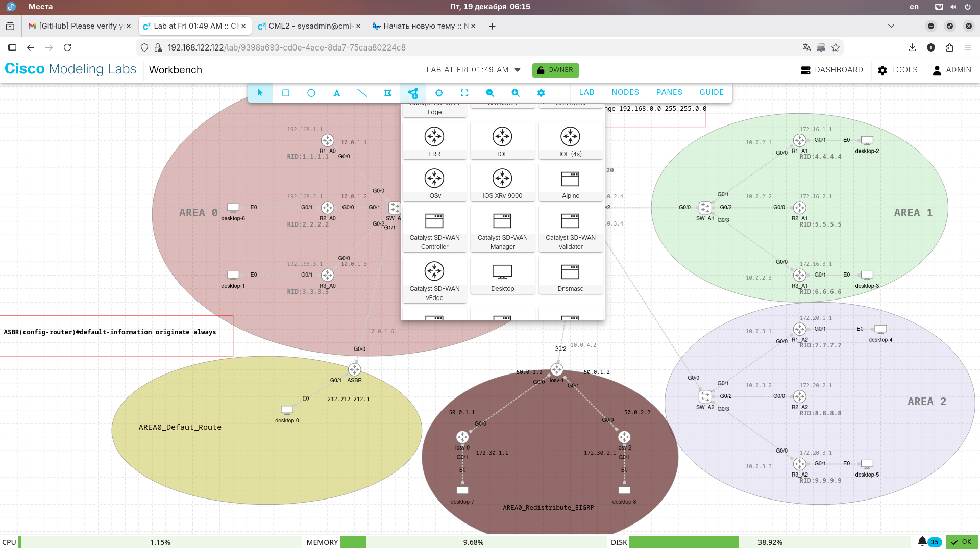
Task: Fit the lab topology to screen
Action: coord(464,93)
